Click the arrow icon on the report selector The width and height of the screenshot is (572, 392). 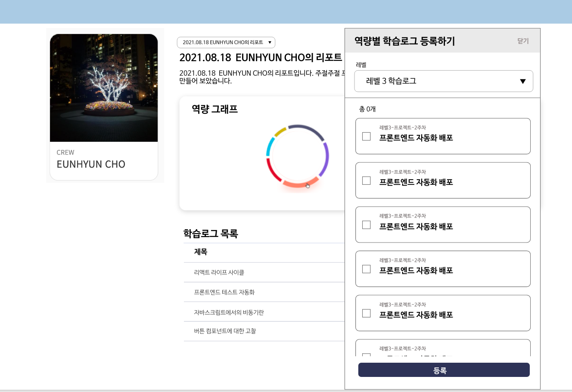click(270, 43)
